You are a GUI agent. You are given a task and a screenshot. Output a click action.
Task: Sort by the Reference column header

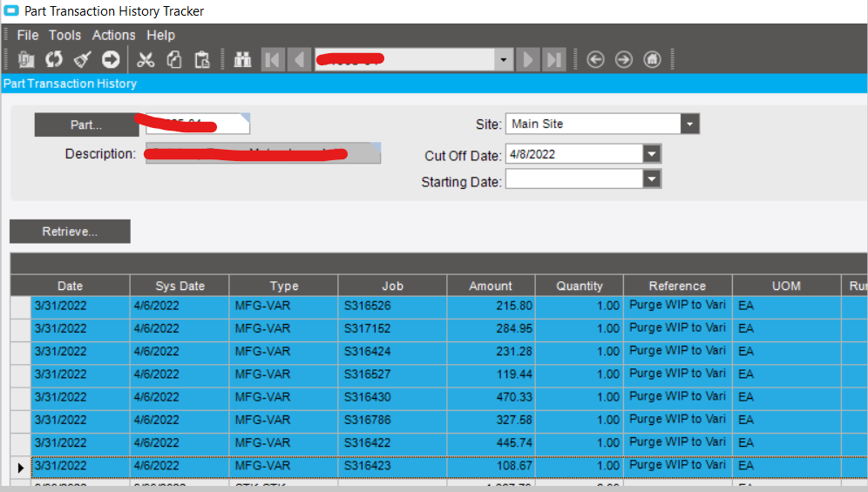pos(677,286)
